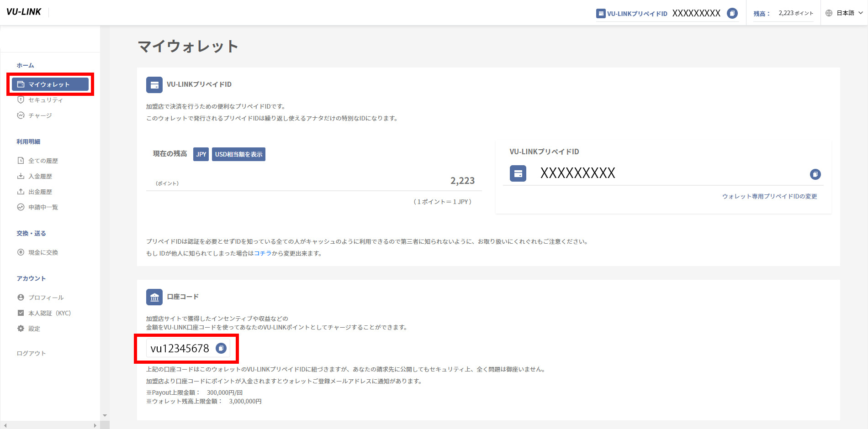
Task: Open マイウォレット in the sidebar
Action: [50, 84]
